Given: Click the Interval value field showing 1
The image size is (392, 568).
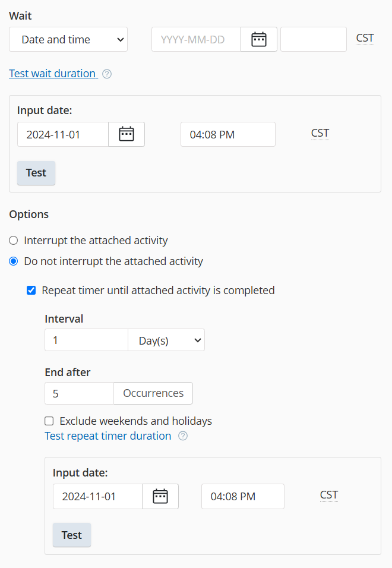Looking at the screenshot, I should coord(86,340).
